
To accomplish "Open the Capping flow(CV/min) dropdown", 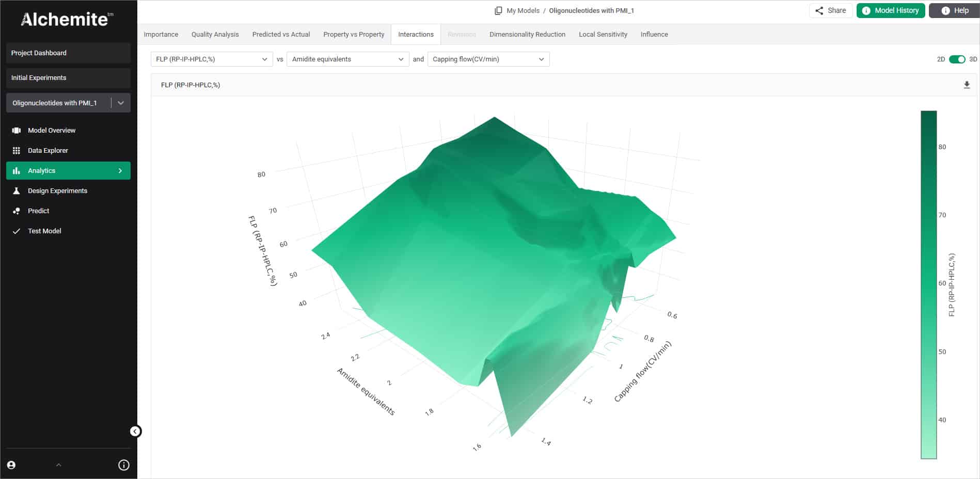I will (x=488, y=59).
